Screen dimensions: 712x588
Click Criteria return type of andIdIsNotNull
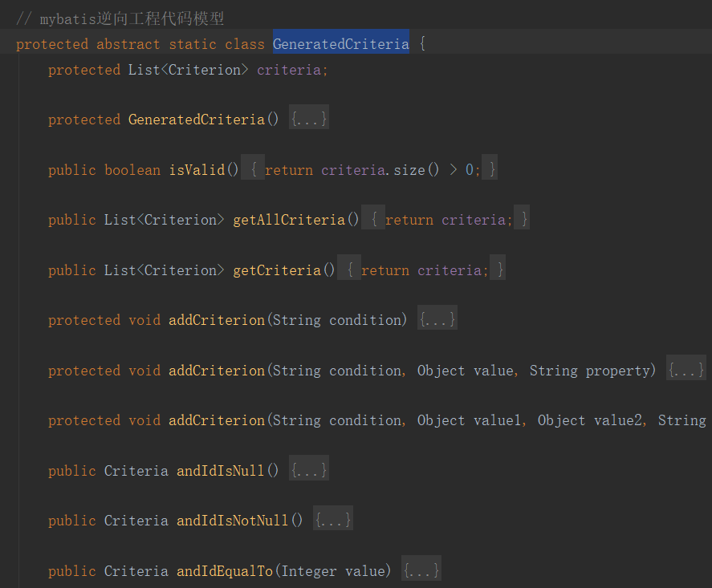pos(136,521)
